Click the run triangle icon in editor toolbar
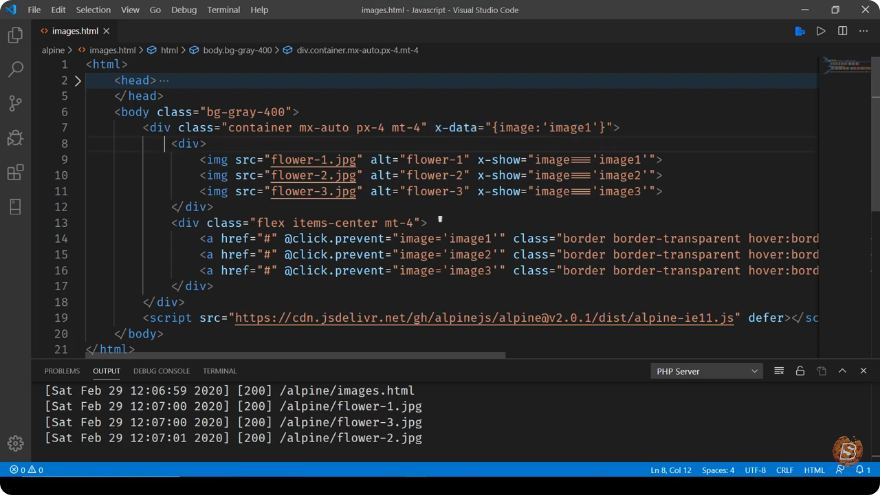Image resolution: width=880 pixels, height=495 pixels. (821, 31)
